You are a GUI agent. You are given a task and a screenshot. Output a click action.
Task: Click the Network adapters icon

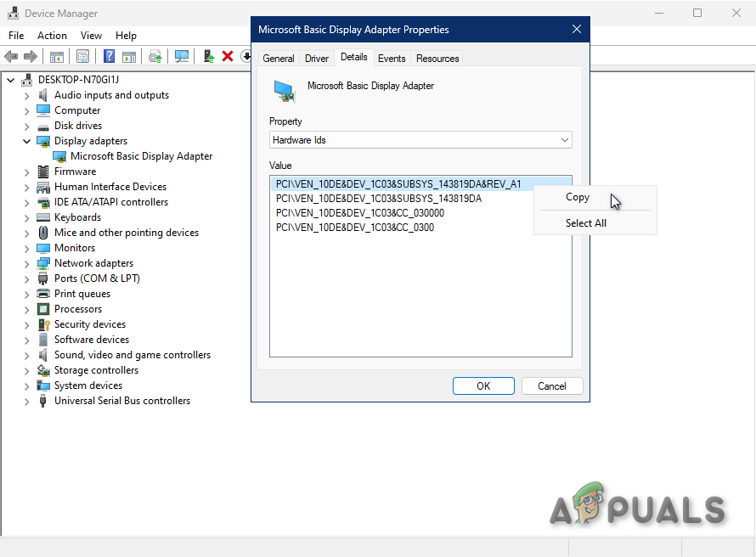43,263
